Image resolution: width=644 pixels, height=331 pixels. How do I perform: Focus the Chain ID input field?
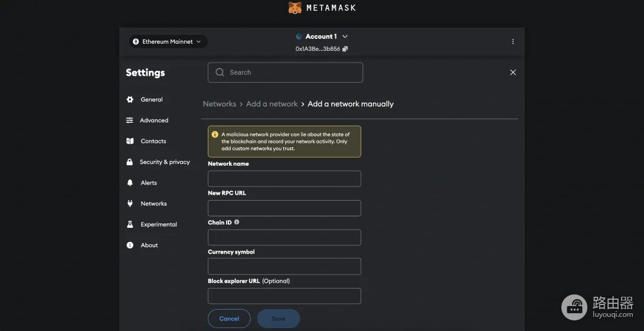click(284, 237)
